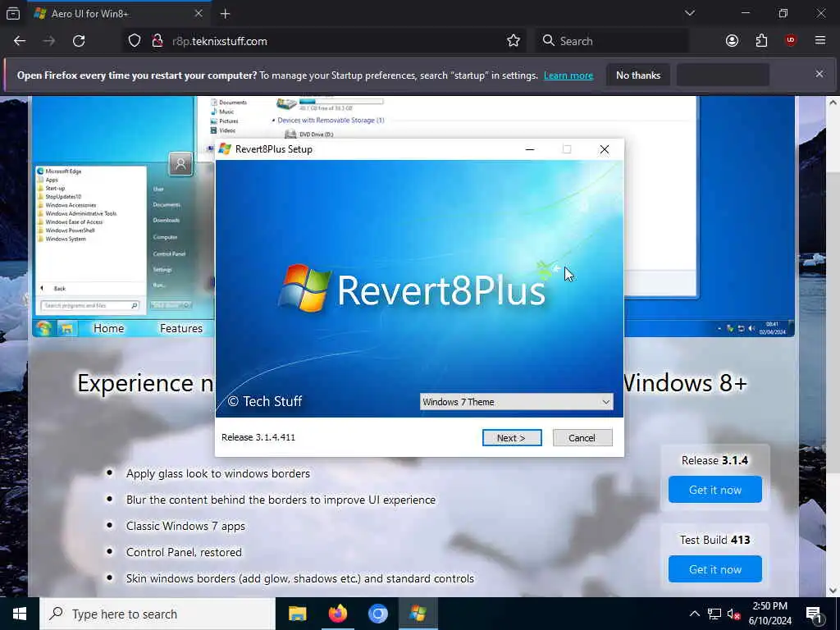Go back in Firefox
The width and height of the screenshot is (840, 630).
click(20, 41)
